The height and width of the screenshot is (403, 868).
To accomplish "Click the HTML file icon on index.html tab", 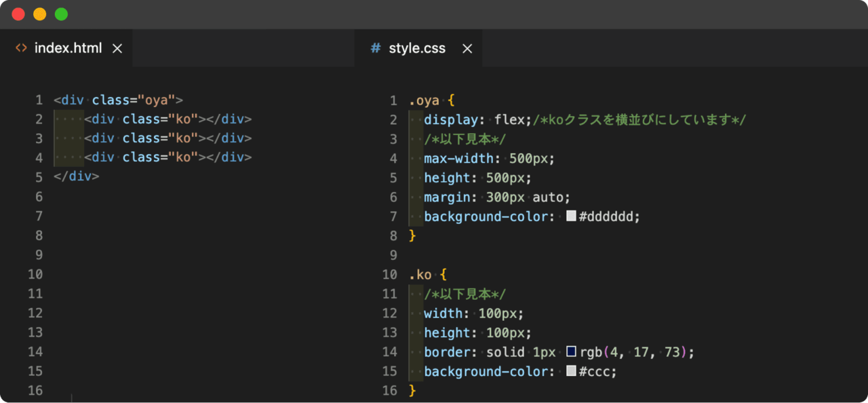I will pos(21,48).
